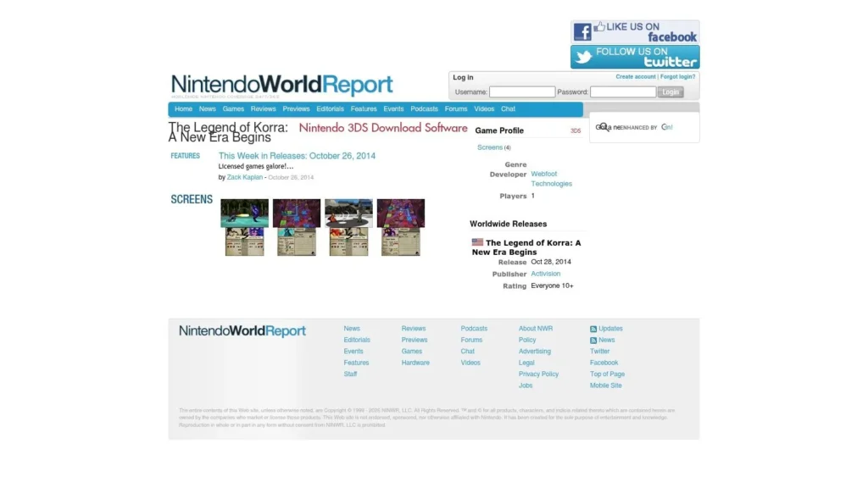868x488 pixels.
Task: Open the footer Videos link
Action: (x=470, y=363)
